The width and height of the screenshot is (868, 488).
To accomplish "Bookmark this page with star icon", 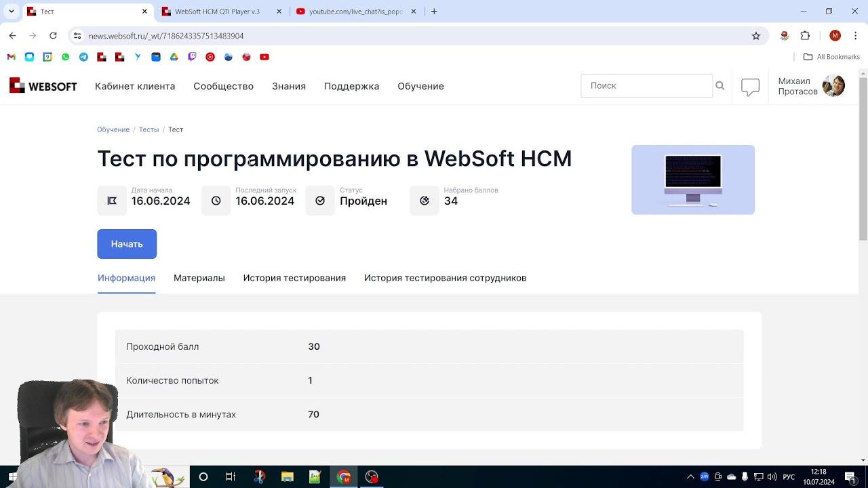I will point(756,36).
